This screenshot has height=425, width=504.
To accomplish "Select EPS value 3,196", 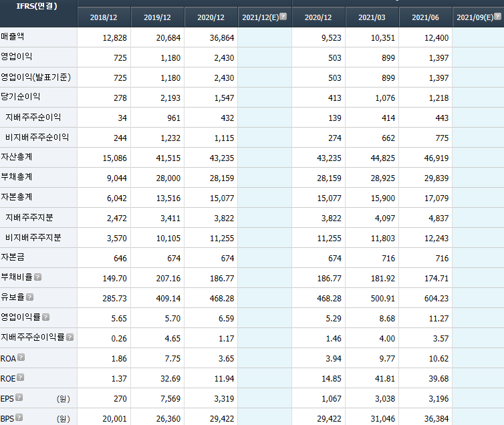I will pos(438,399).
